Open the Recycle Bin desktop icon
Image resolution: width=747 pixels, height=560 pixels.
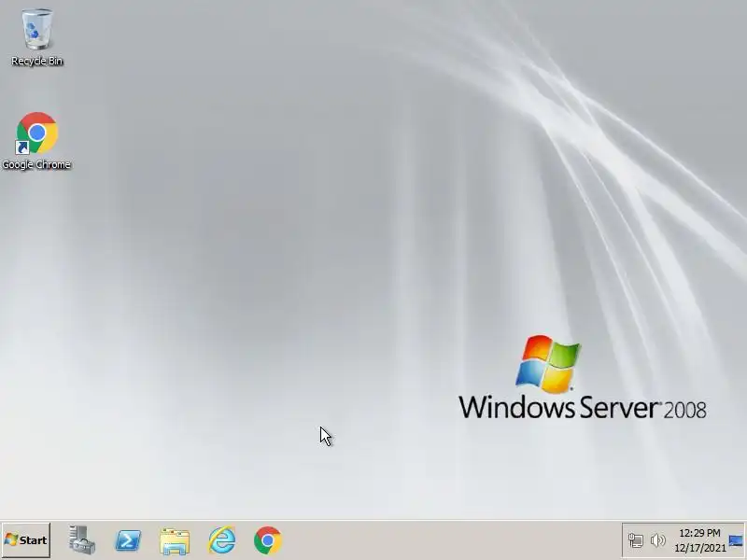36,37
